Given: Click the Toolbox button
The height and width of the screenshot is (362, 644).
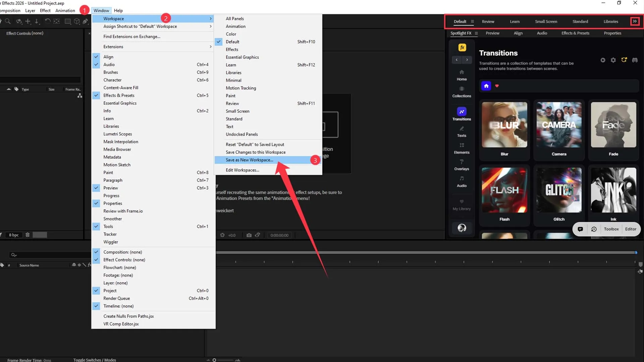Looking at the screenshot, I should [611, 229].
